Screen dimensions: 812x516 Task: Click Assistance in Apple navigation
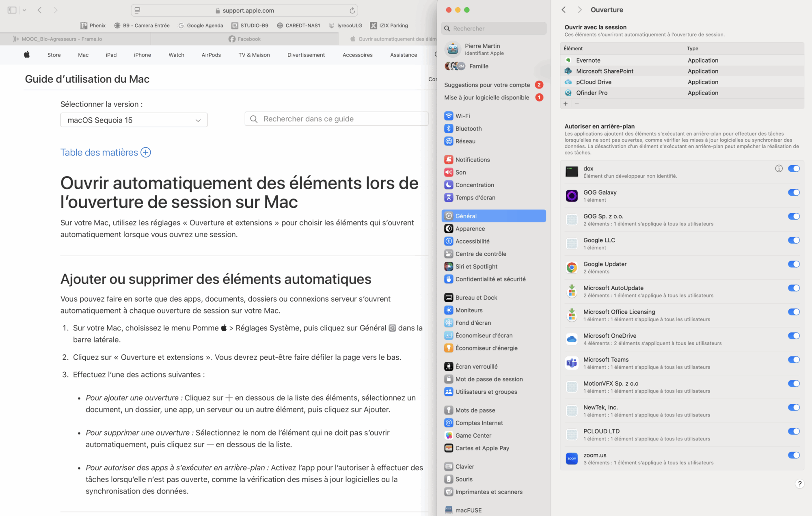[x=404, y=55]
